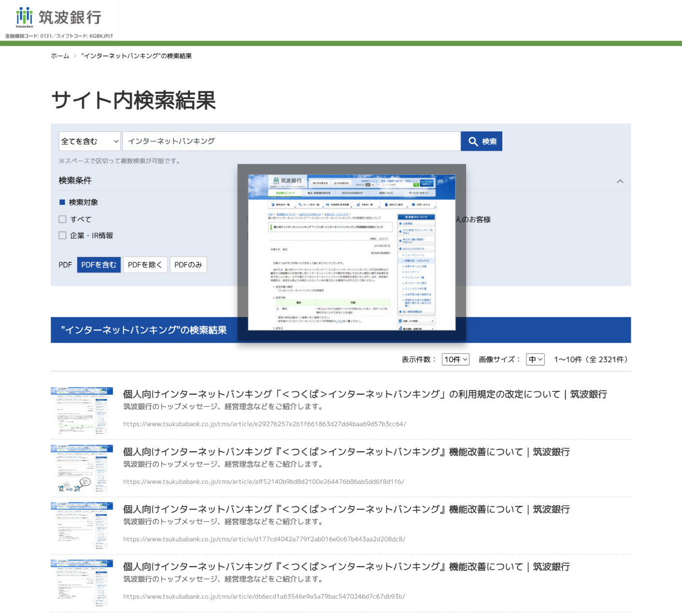Click the サイト内検索結果 heading
Screen dimensions: 682x616
(x=133, y=100)
